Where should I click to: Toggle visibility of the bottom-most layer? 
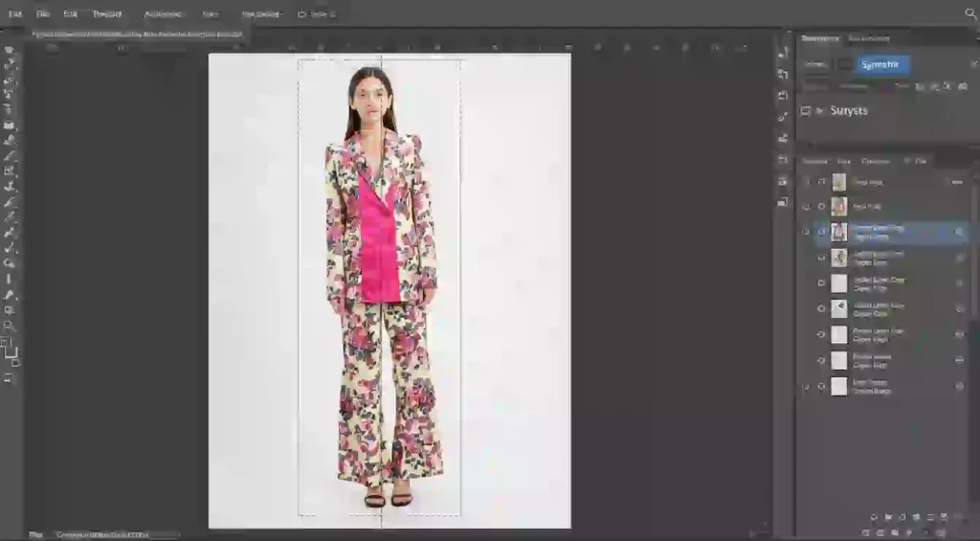pyautogui.click(x=821, y=387)
